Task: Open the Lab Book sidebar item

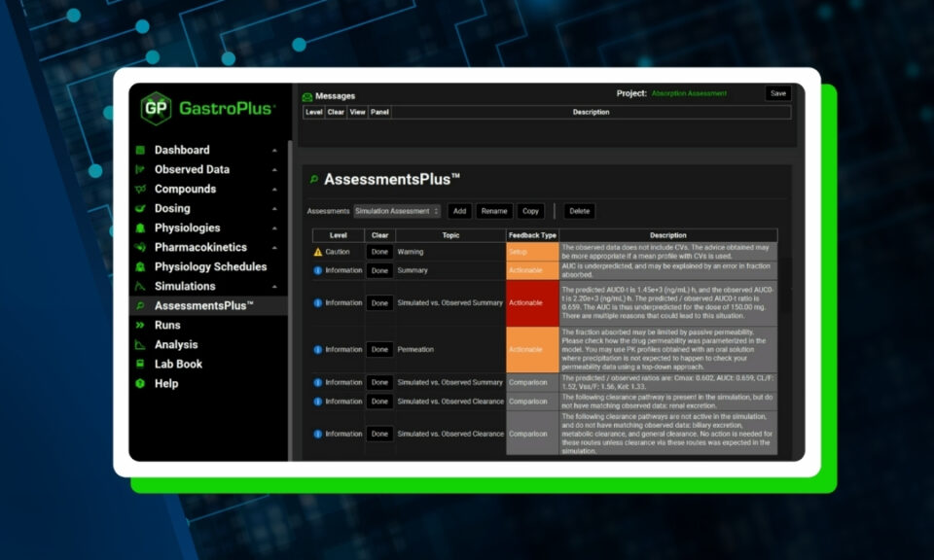Action: click(x=208, y=365)
